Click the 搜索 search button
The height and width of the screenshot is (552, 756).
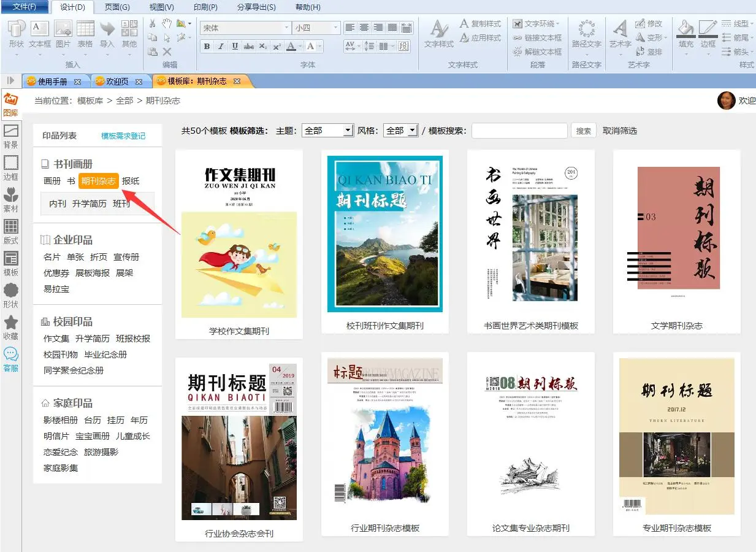pyautogui.click(x=584, y=131)
